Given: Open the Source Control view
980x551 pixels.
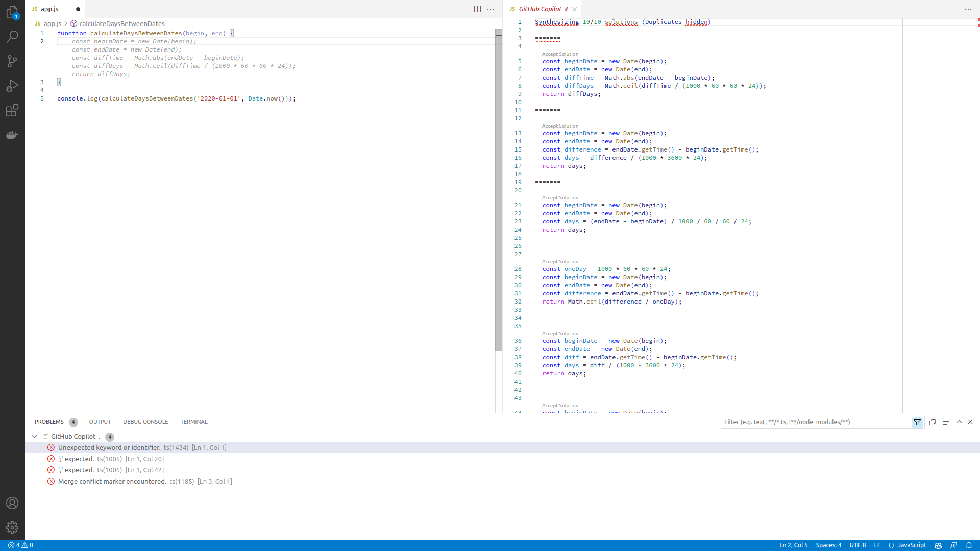Looking at the screenshot, I should pos(12,61).
